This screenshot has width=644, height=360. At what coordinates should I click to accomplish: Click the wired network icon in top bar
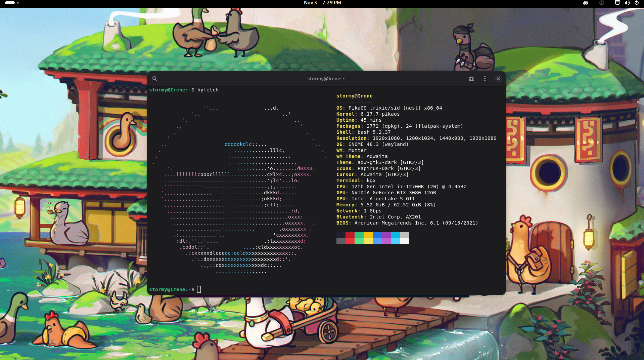617,3
